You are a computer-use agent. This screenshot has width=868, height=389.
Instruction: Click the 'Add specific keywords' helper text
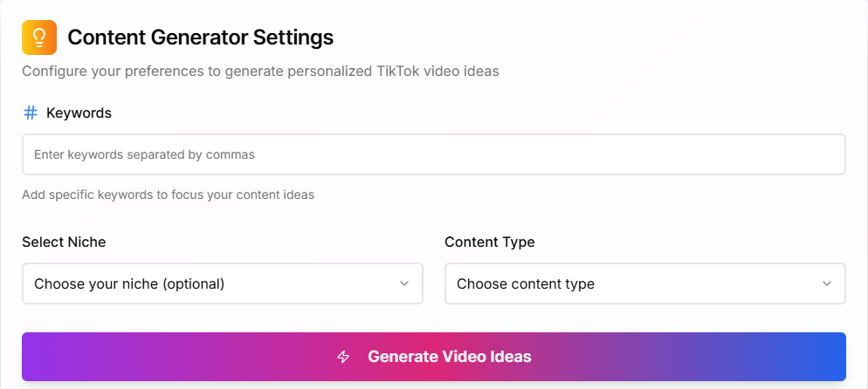(168, 194)
